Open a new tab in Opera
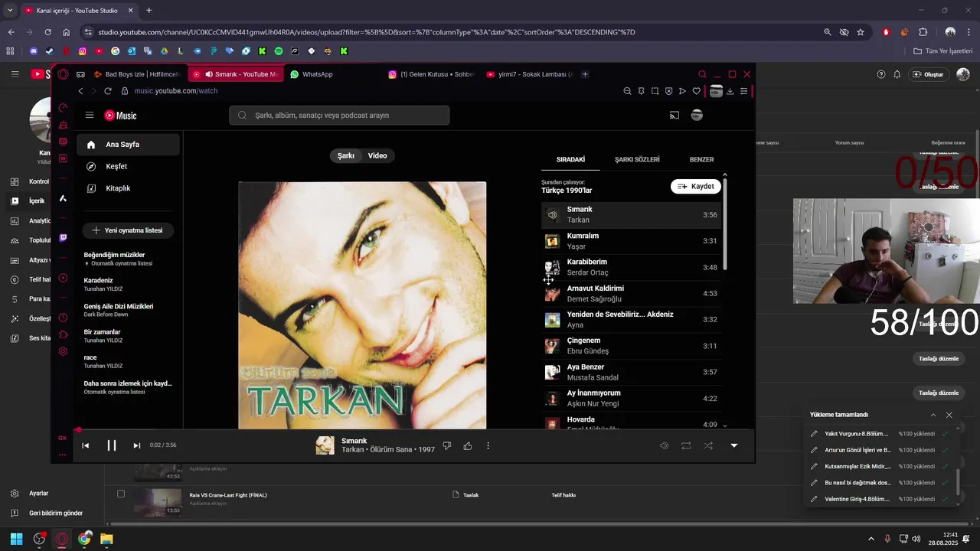Screen dimensions: 980x551 pyautogui.click(x=585, y=74)
